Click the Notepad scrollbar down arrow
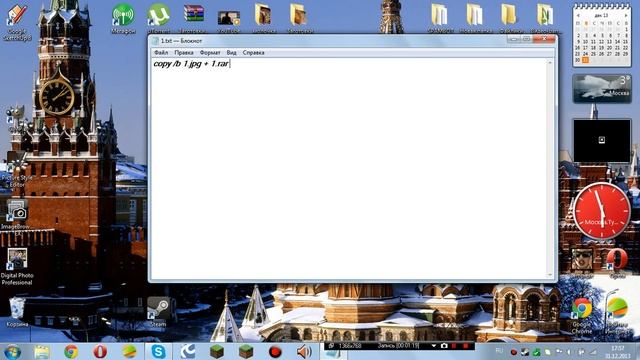Image resolution: width=640 pixels, height=360 pixels. tap(550, 275)
